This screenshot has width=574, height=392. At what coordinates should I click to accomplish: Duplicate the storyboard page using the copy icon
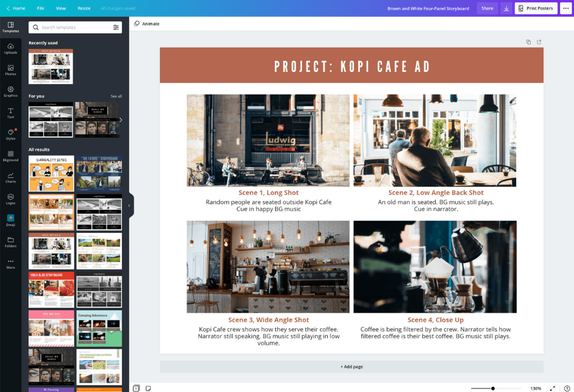(x=527, y=41)
